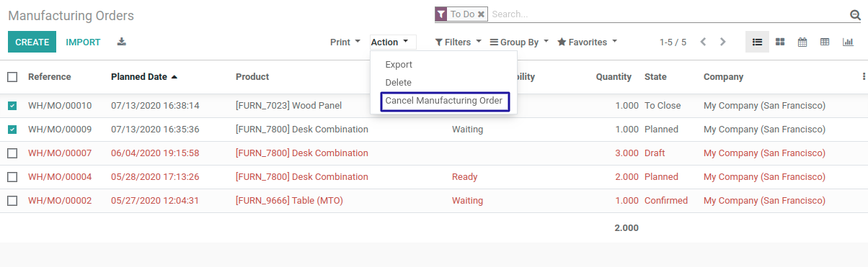The height and width of the screenshot is (267, 868).
Task: Expand the Filters dropdown
Action: pos(459,42)
